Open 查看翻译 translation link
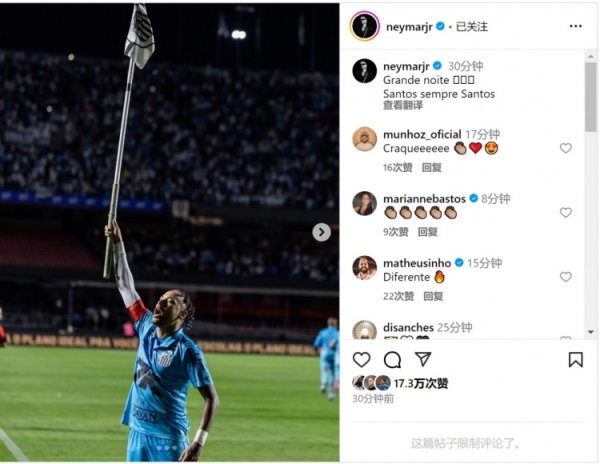 pyautogui.click(x=403, y=106)
